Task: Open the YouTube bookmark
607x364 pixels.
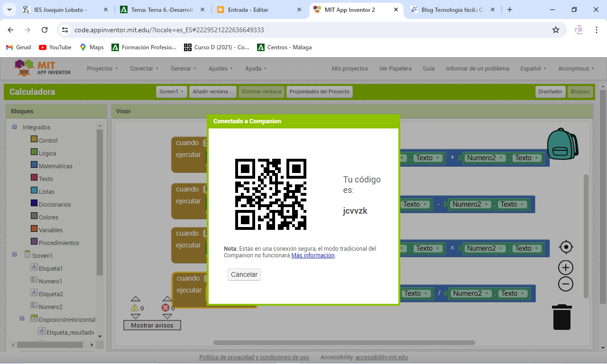Action: coord(55,47)
